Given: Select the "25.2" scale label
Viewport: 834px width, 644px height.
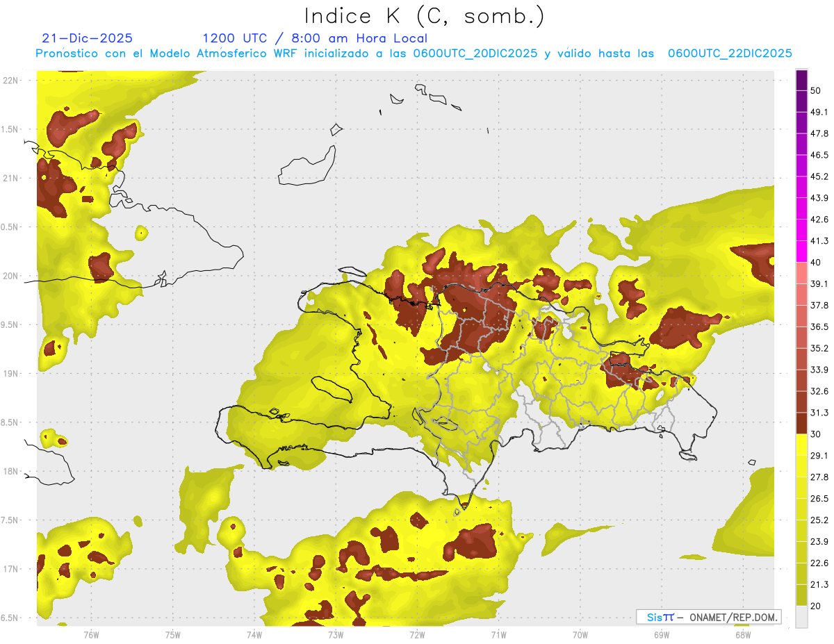Looking at the screenshot, I should (x=819, y=520).
